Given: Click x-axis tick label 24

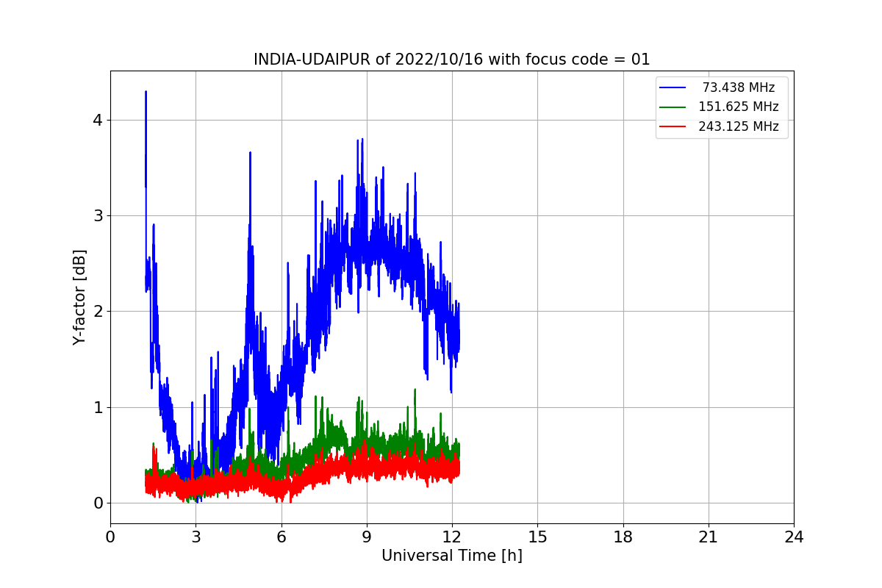Looking at the screenshot, I should (794, 537).
